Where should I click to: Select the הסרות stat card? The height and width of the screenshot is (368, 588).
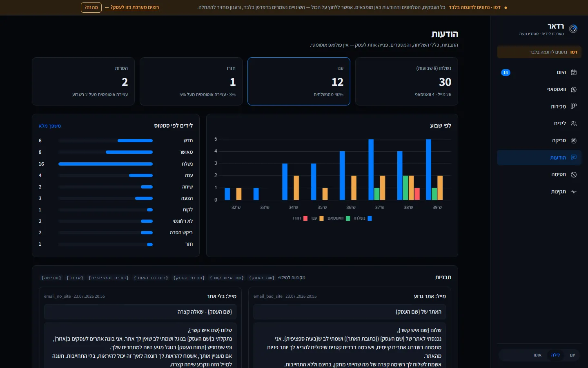[83, 81]
